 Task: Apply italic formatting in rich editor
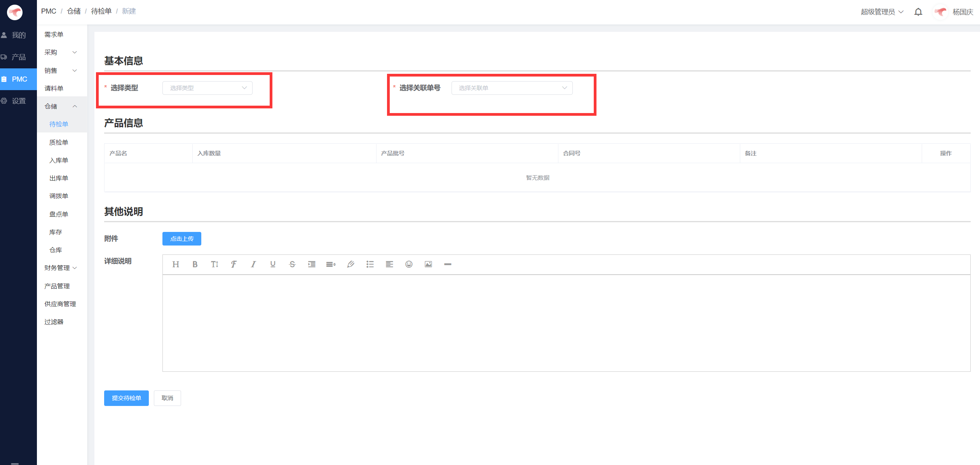point(253,264)
